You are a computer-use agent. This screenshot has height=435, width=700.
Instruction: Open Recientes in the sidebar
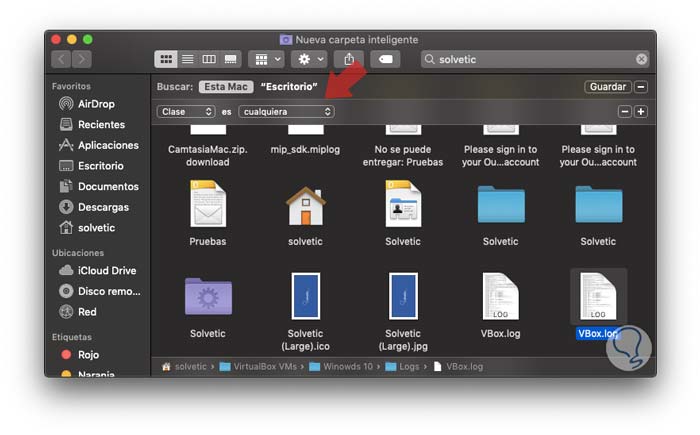92,125
